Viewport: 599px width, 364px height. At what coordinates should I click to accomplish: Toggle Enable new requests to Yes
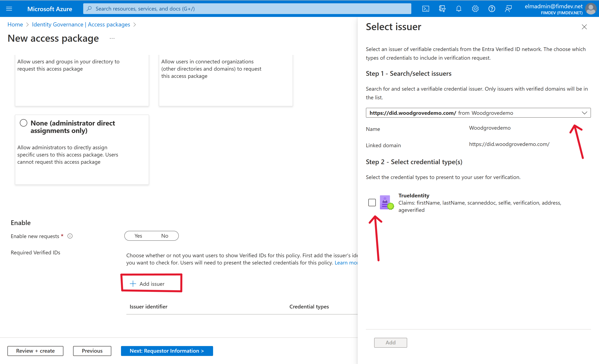coord(138,236)
